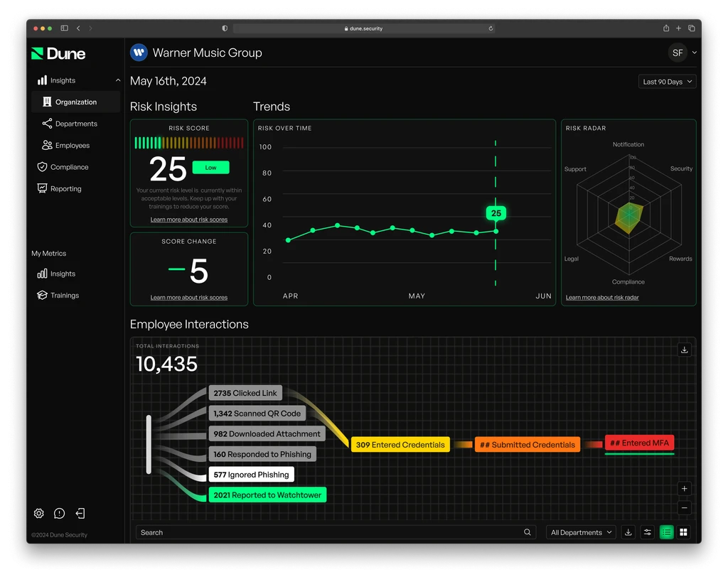728x577 pixels.
Task: Zoom out of the interactions diagram
Action: coord(684,508)
